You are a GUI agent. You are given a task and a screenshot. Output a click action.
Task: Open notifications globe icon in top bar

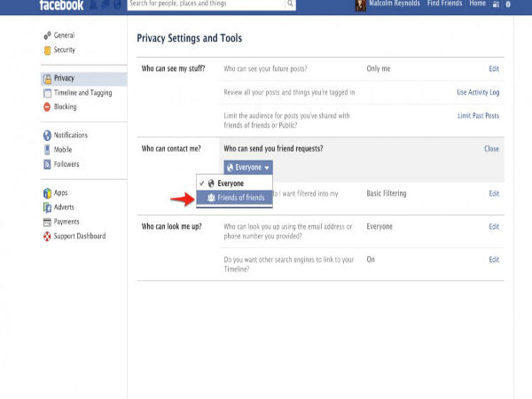tap(117, 4)
